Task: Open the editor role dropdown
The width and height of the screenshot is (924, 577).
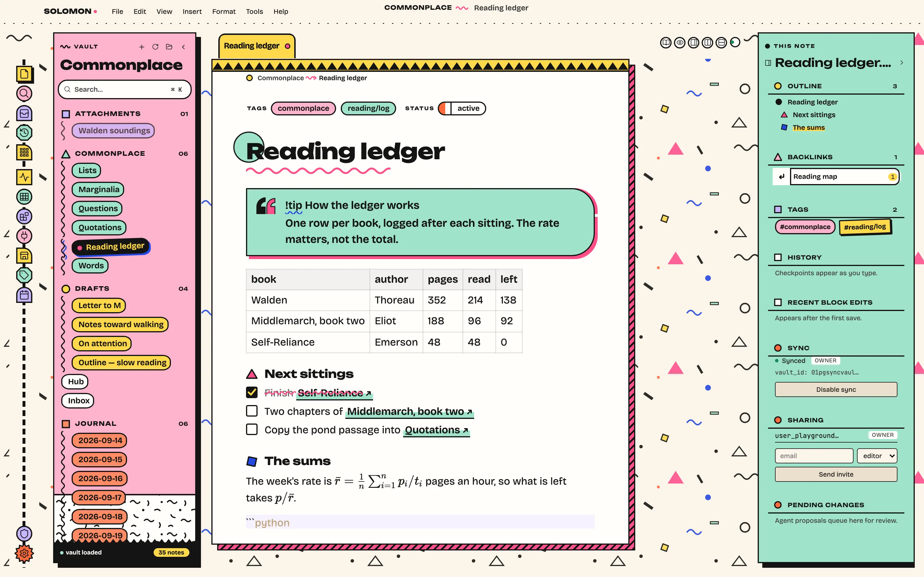Action: tap(877, 456)
